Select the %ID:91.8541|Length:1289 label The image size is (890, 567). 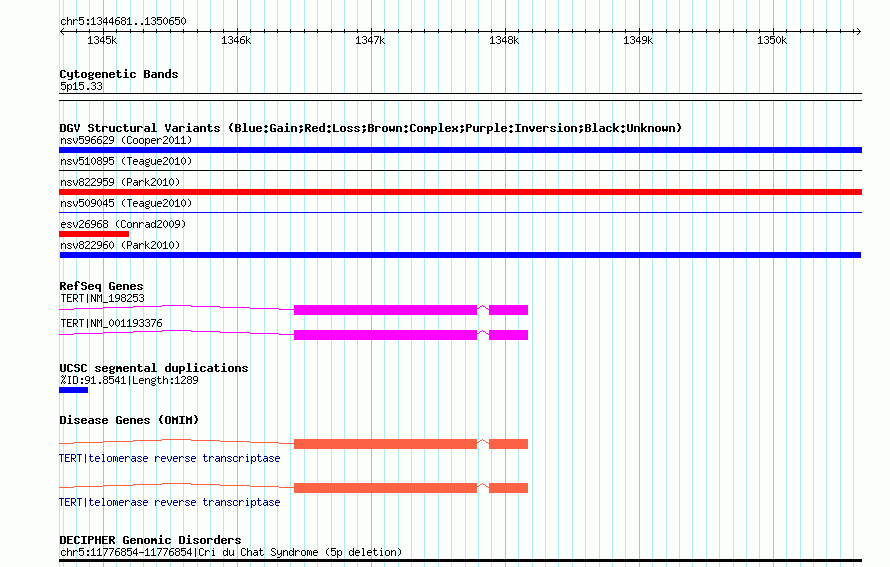click(129, 380)
